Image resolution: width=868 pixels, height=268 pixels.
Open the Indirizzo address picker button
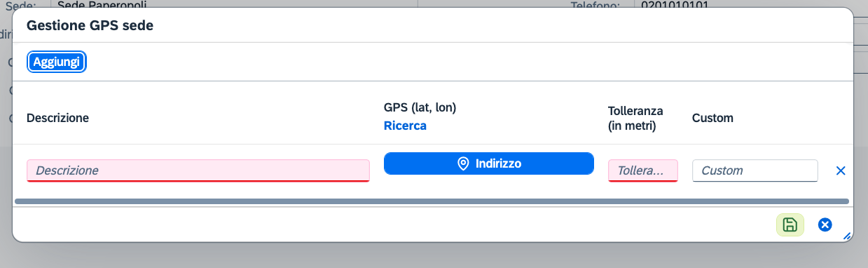(489, 163)
